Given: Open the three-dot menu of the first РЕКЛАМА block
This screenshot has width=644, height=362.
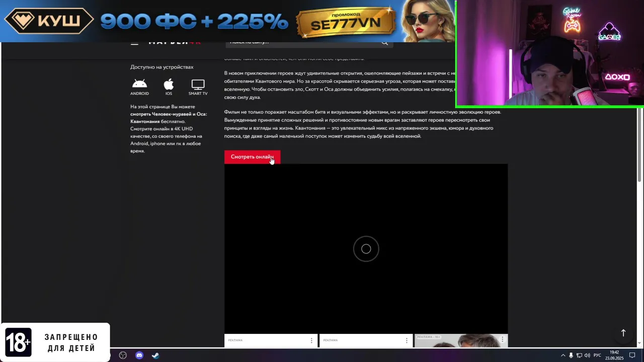Looking at the screenshot, I should (x=311, y=340).
